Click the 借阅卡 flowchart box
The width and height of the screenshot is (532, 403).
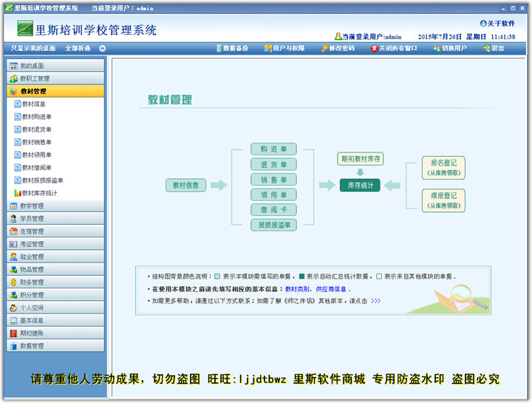coord(273,210)
